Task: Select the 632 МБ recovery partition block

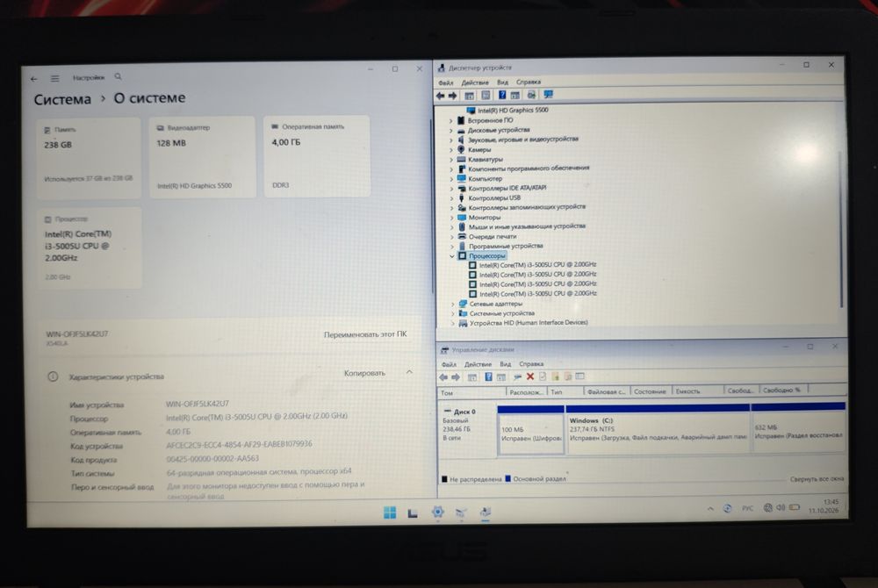Action: point(798,427)
